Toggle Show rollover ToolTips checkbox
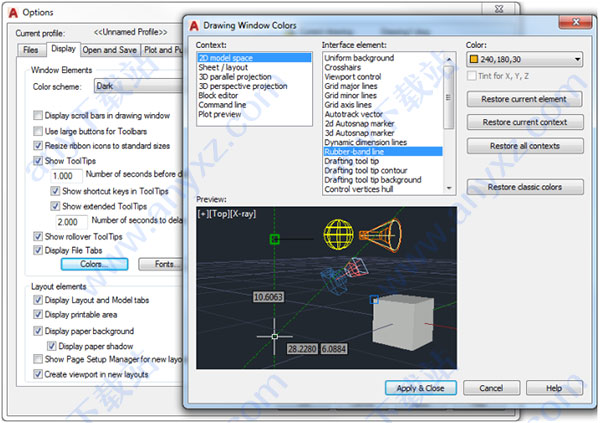Image resolution: width=600 pixels, height=423 pixels. point(38,236)
